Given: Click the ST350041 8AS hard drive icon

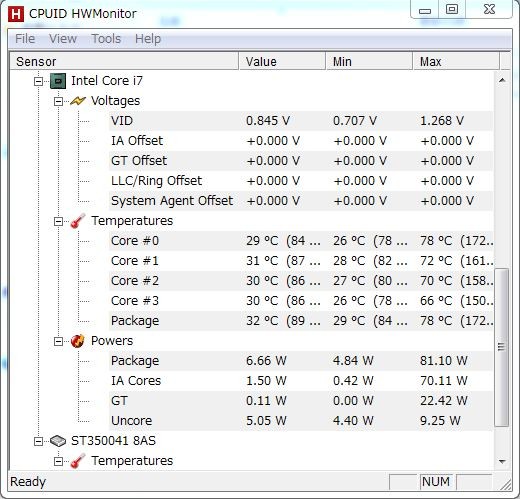Looking at the screenshot, I should coord(58,441).
